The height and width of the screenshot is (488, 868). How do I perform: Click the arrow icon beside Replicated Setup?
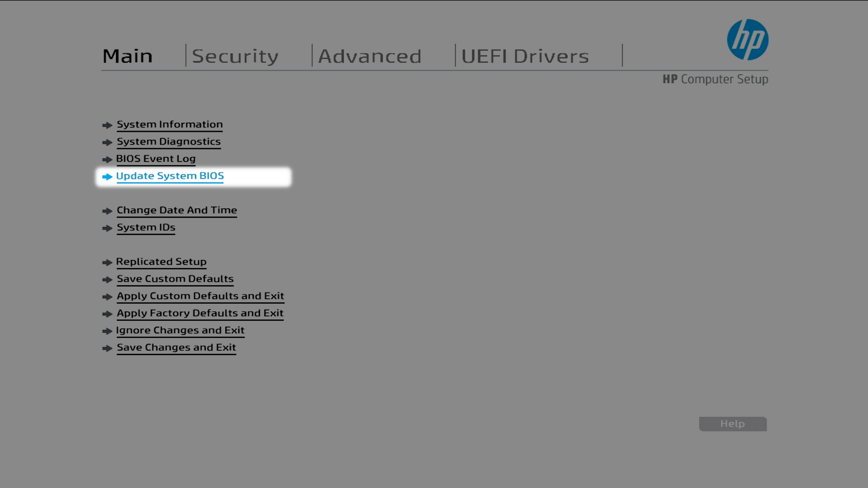108,262
